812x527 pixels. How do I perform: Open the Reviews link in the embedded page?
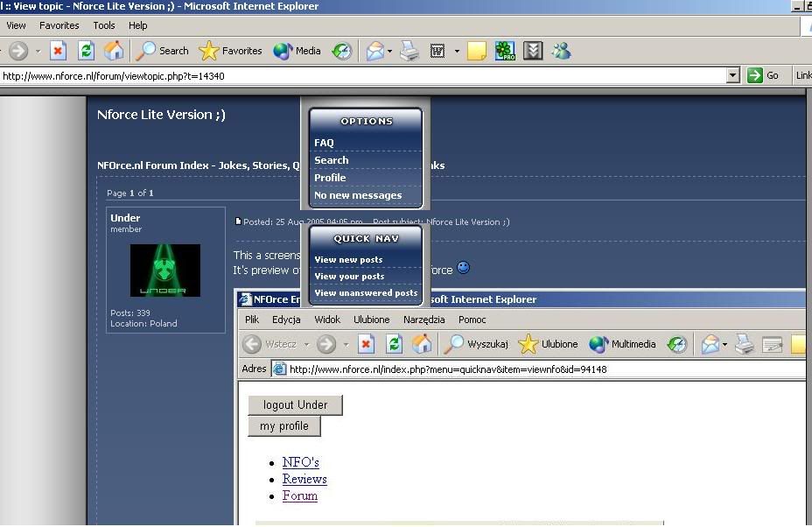tap(304, 479)
